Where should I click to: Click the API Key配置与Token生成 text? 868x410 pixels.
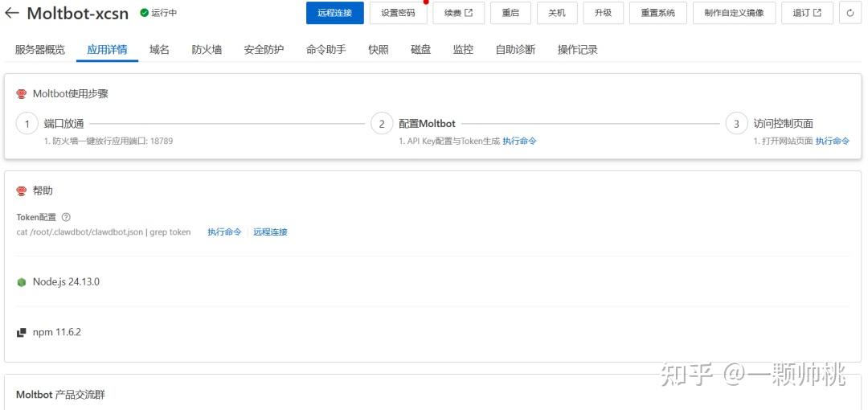449,141
